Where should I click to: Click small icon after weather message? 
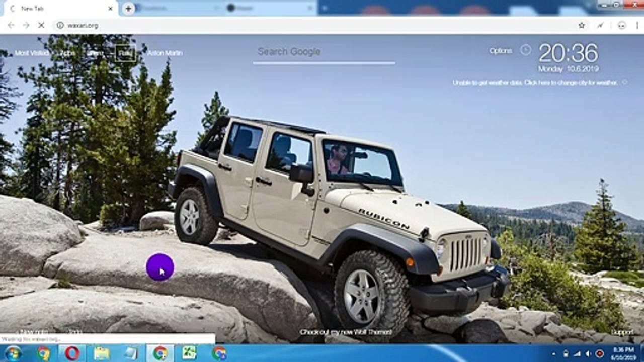(x=624, y=82)
